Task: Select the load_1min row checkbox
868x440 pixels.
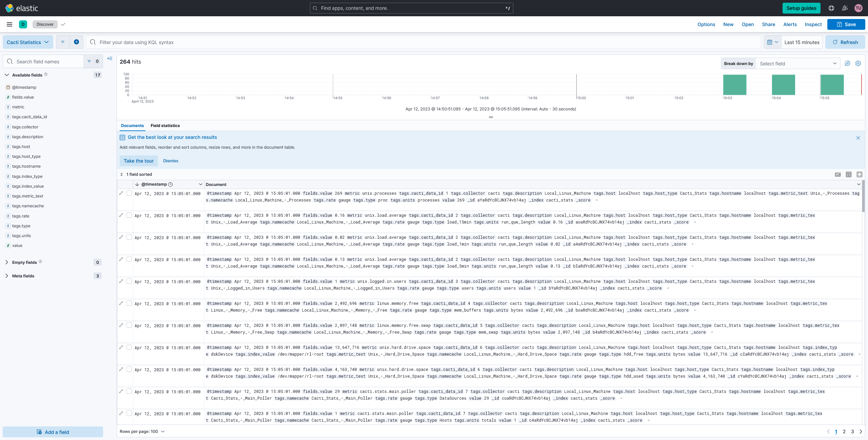Action: pos(129,237)
